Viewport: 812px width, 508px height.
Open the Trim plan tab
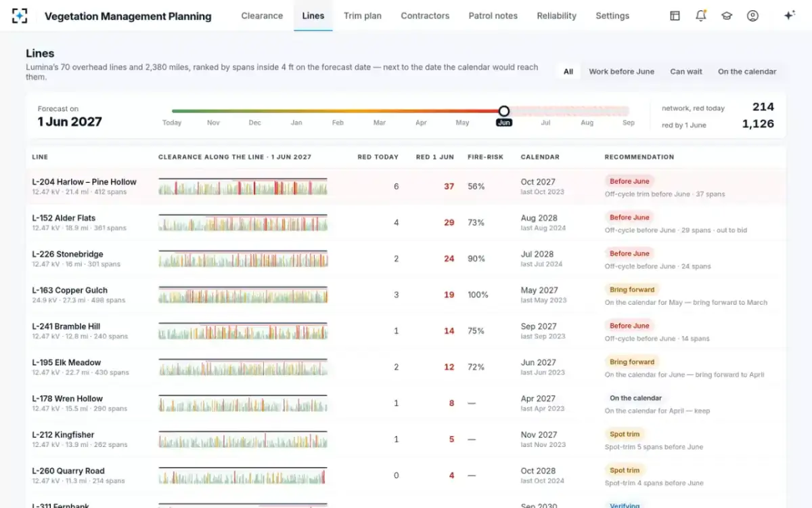[x=363, y=16]
